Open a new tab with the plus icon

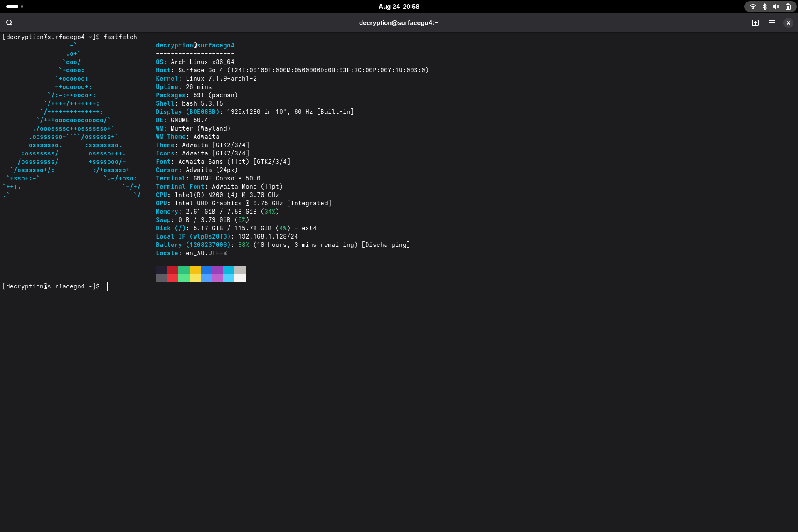[755, 23]
